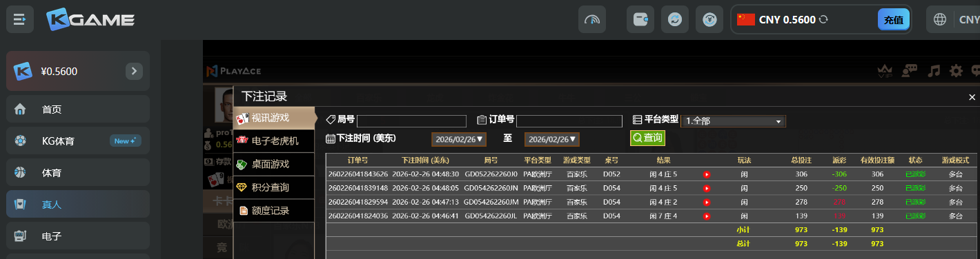
Task: Toggle the sidebar collapse menu icon
Action: pyautogui.click(x=20, y=19)
